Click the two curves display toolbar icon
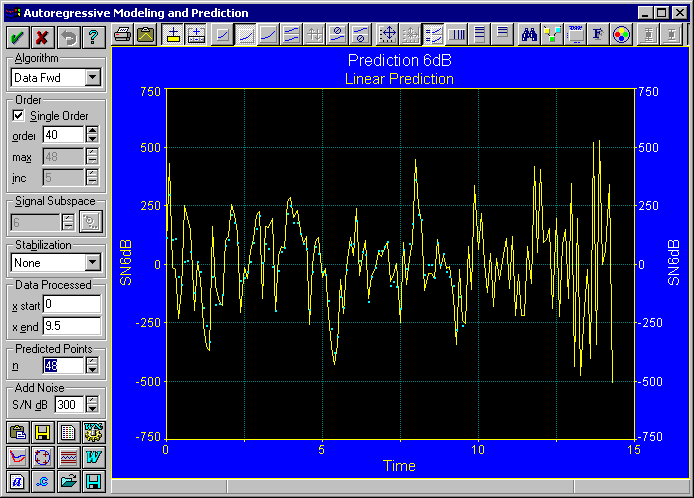Image resolution: width=694 pixels, height=498 pixels. pos(292,35)
